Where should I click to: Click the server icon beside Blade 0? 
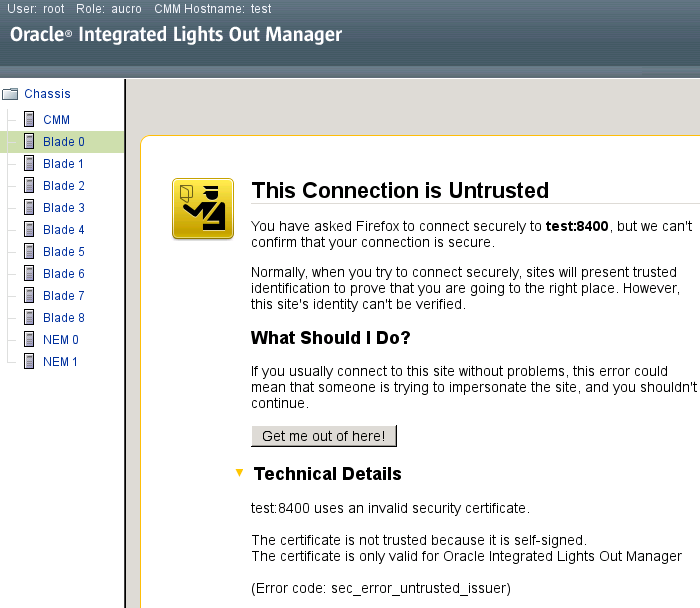click(x=29, y=142)
